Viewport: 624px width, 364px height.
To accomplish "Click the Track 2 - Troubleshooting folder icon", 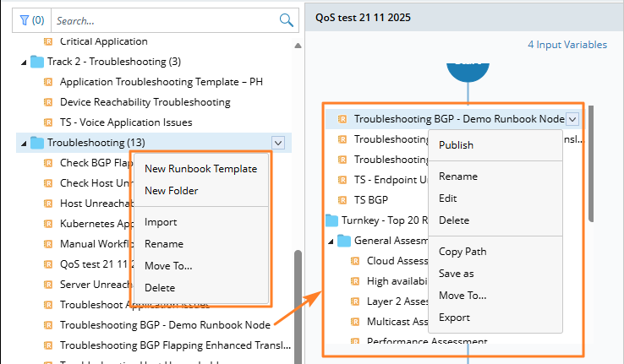I will coord(37,62).
